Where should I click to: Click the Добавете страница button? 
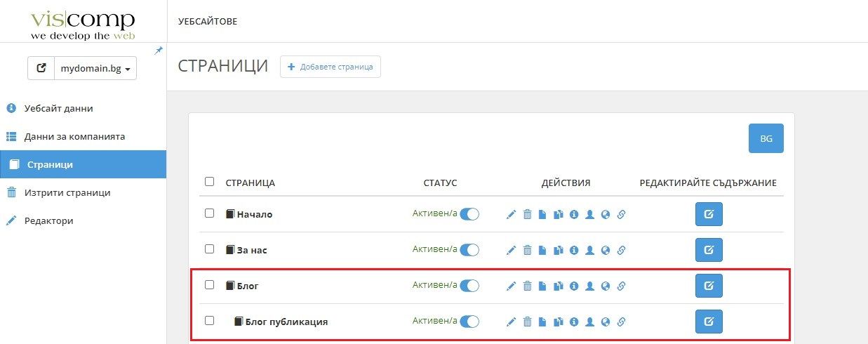[330, 67]
